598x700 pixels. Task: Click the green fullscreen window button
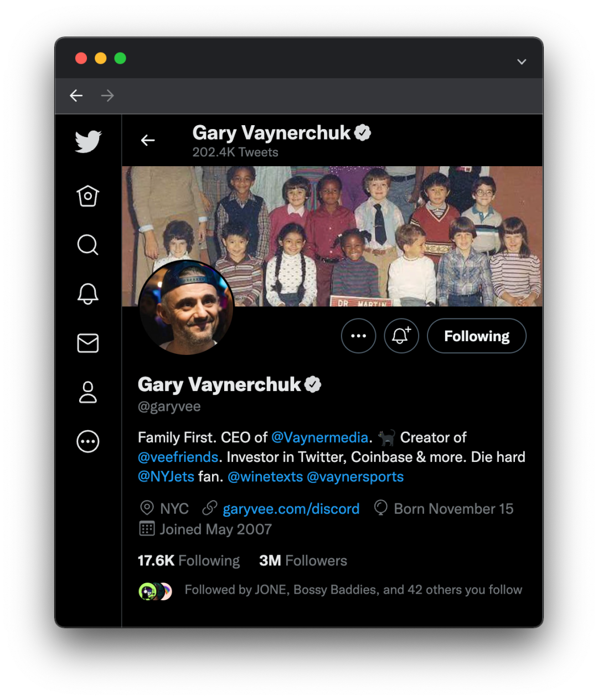point(120,58)
